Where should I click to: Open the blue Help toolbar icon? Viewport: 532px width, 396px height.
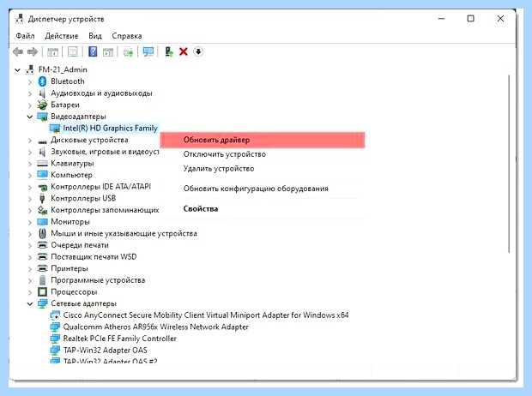93,52
